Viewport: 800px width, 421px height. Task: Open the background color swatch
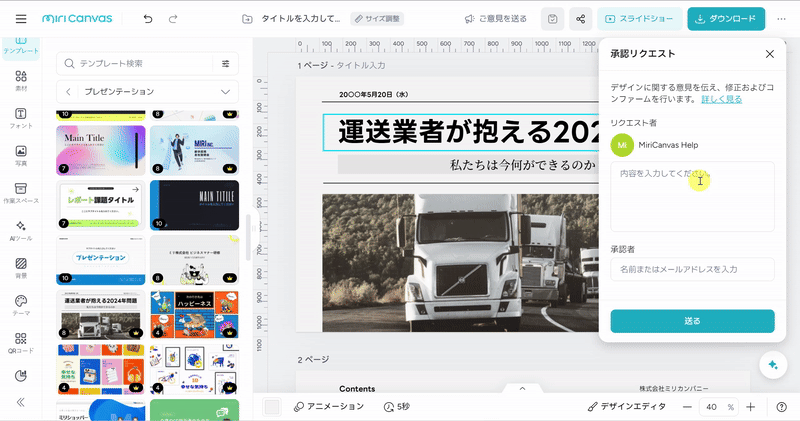[x=272, y=407]
